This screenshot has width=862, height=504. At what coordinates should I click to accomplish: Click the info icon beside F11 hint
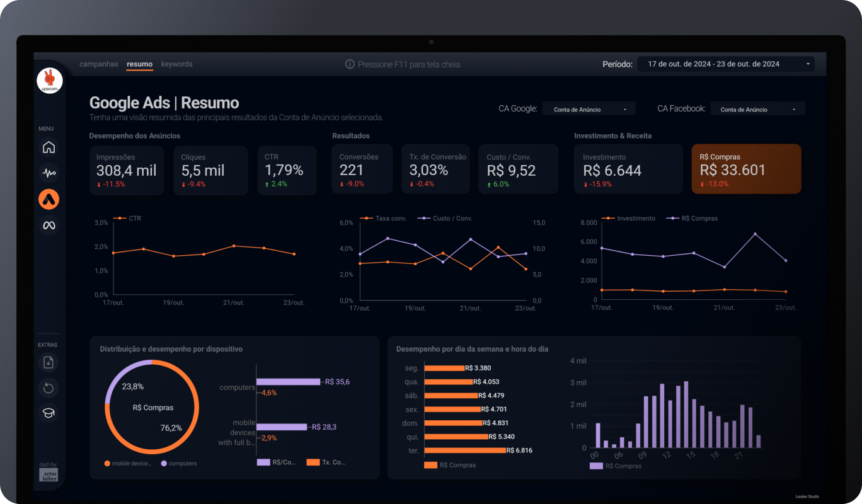(x=350, y=64)
